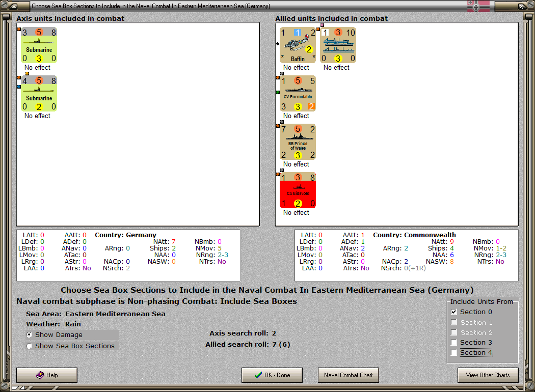Click Germany 'Ships: 2' value
This screenshot has height=392, width=535.
(x=163, y=248)
